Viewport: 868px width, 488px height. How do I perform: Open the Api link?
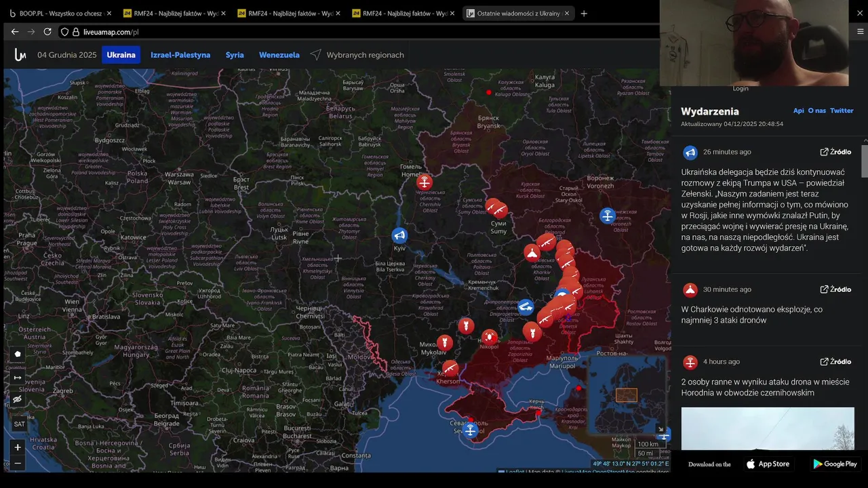pos(799,110)
